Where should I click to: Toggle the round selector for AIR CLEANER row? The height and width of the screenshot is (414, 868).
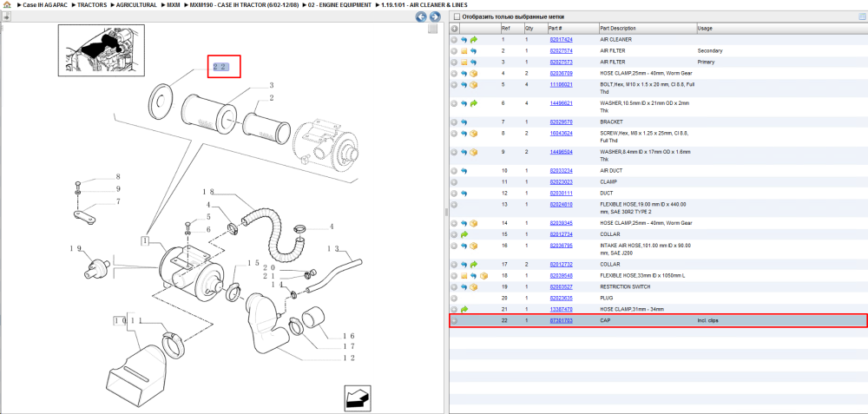tap(454, 40)
